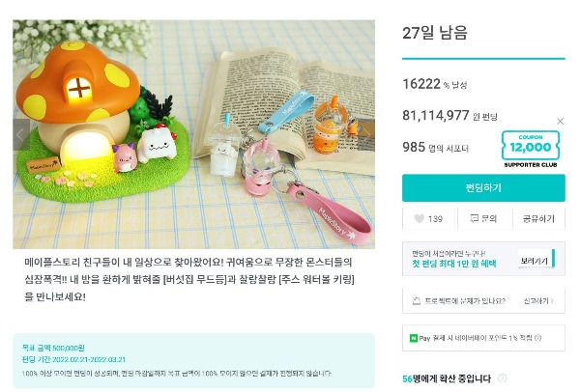Image resolution: width=580 pixels, height=392 pixels.
Task: Open the 문의 inquiry chat icon
Action: click(475, 218)
